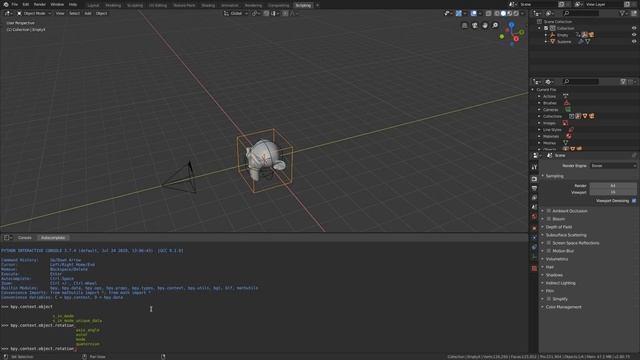Expand Actions in Current File list
The image size is (640, 360).
point(540,96)
